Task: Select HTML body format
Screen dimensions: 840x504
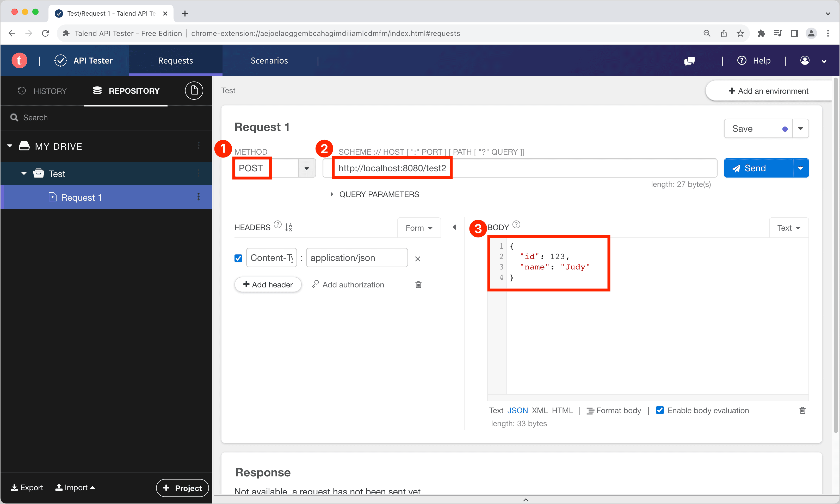Action: [x=562, y=410]
